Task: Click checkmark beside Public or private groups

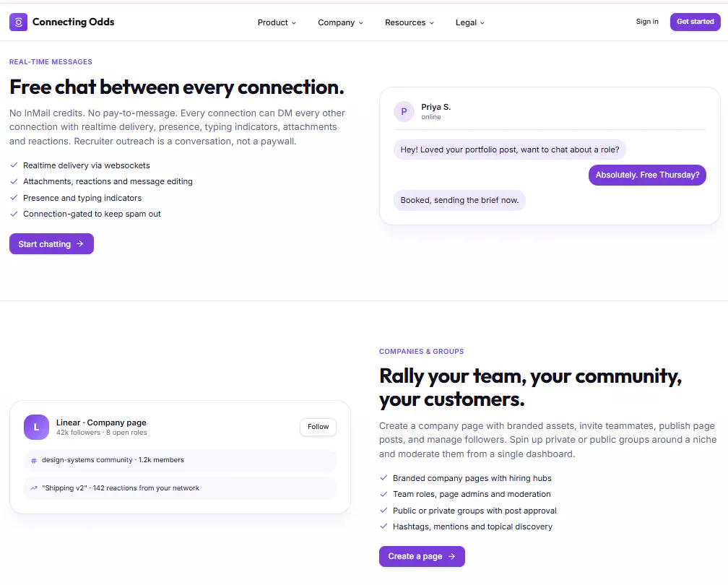Action: [x=383, y=510]
